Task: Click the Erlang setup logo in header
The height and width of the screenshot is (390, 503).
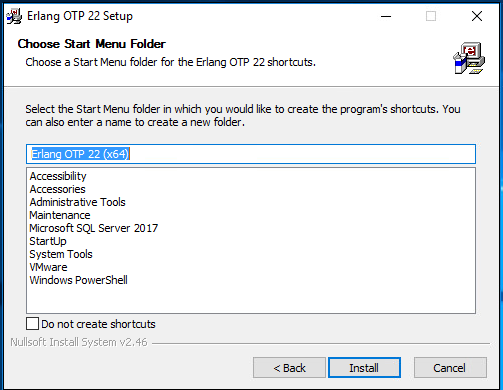Action: point(469,58)
